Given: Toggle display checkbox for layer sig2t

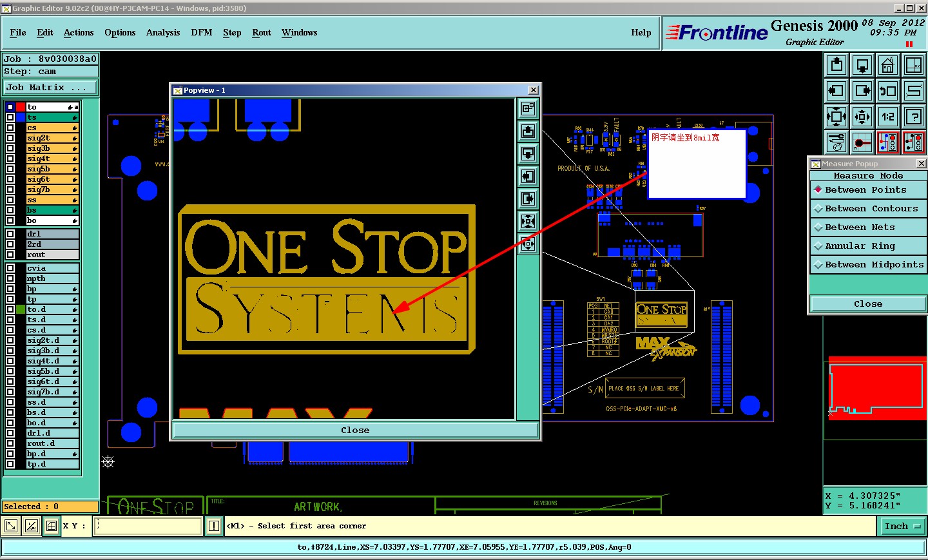Looking at the screenshot, I should pos(10,138).
